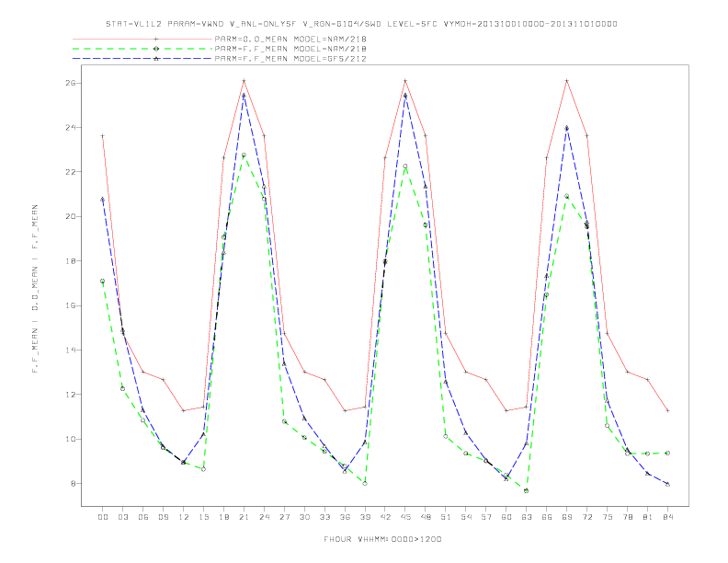The height and width of the screenshot is (563, 728).
Task: Click y-axis tick value 24
Action: (73, 127)
